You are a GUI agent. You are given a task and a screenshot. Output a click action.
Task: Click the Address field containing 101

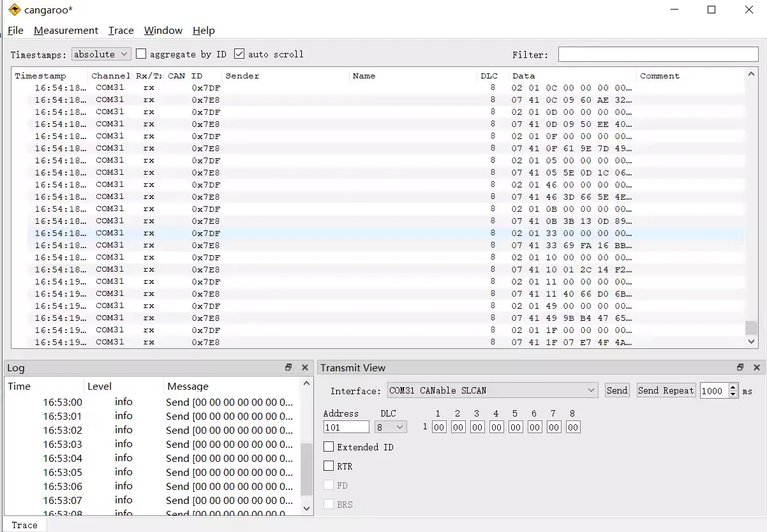coord(346,427)
